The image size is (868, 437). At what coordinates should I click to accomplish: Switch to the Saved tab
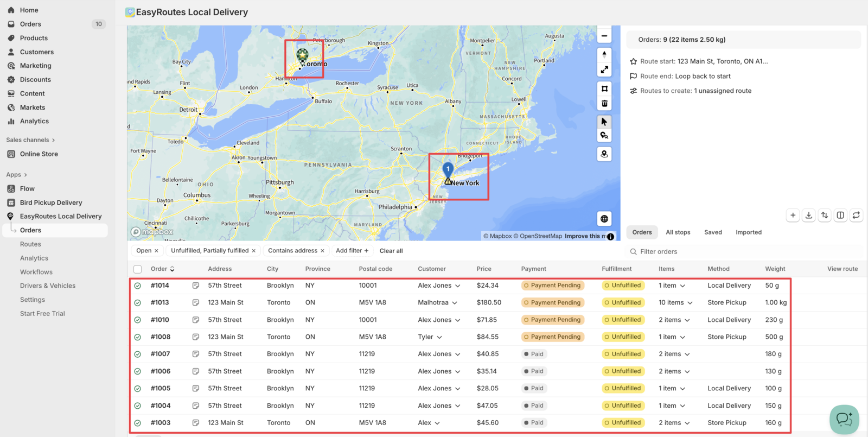(x=713, y=232)
